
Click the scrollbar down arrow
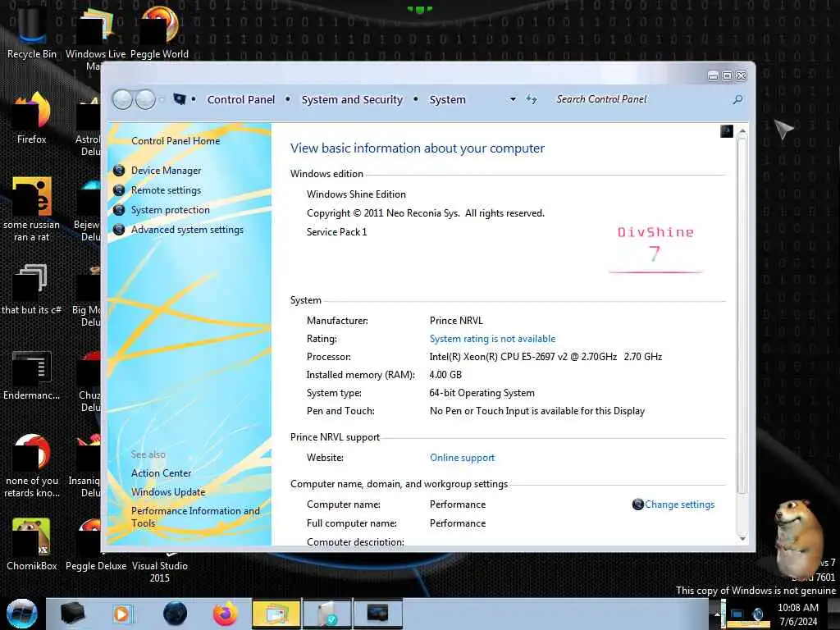click(742, 538)
